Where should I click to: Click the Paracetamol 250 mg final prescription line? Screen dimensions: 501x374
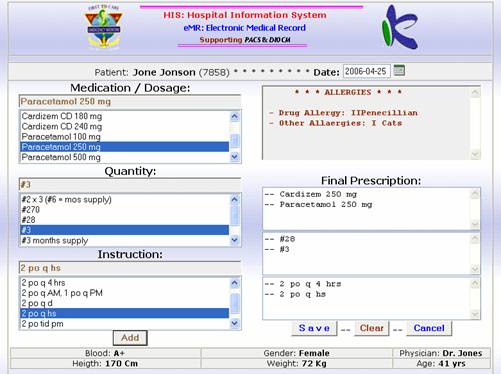point(318,204)
